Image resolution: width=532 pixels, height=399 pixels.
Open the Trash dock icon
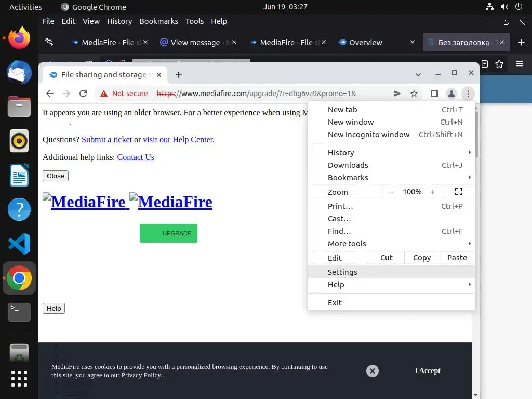click(19, 353)
